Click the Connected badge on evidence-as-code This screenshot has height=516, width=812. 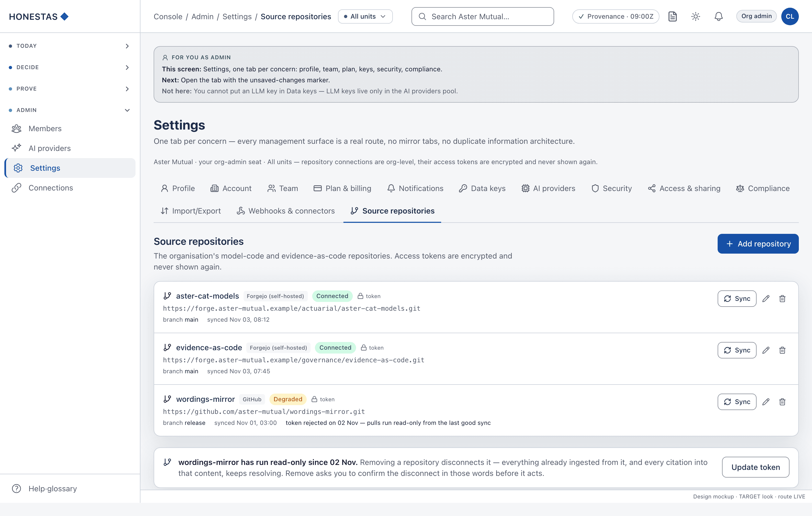pyautogui.click(x=335, y=347)
